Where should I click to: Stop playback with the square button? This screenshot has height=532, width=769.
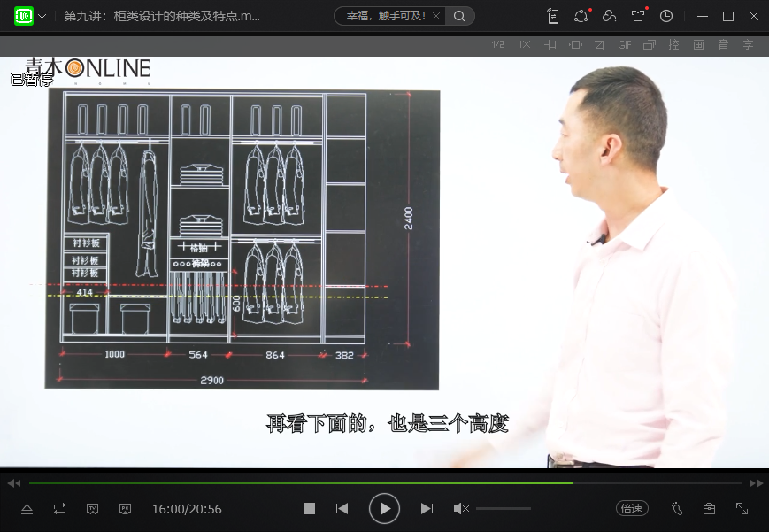coord(309,508)
